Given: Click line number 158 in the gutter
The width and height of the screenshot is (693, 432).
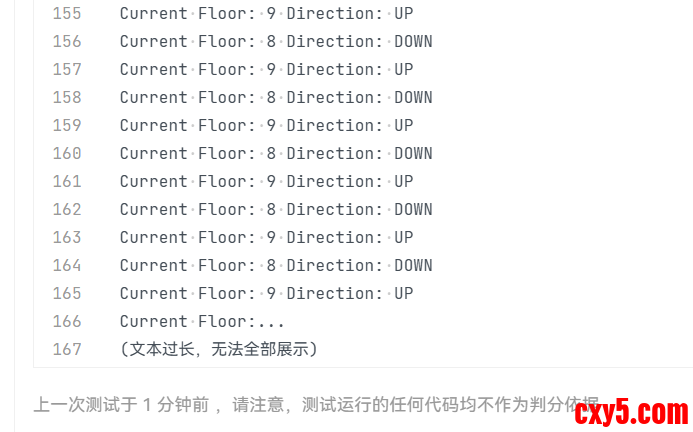Looking at the screenshot, I should (66, 98).
